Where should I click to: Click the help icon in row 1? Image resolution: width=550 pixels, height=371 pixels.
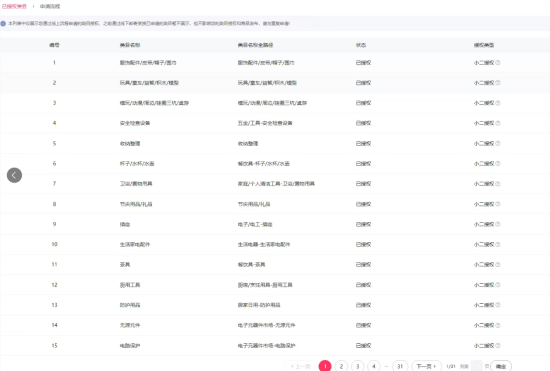click(498, 63)
